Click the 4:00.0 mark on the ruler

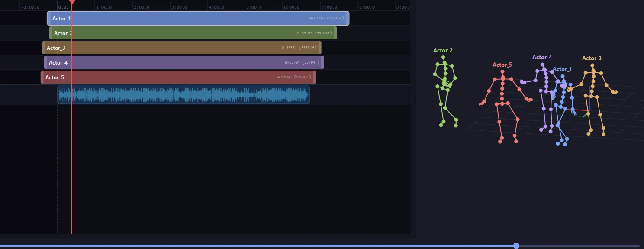[x=216, y=7]
